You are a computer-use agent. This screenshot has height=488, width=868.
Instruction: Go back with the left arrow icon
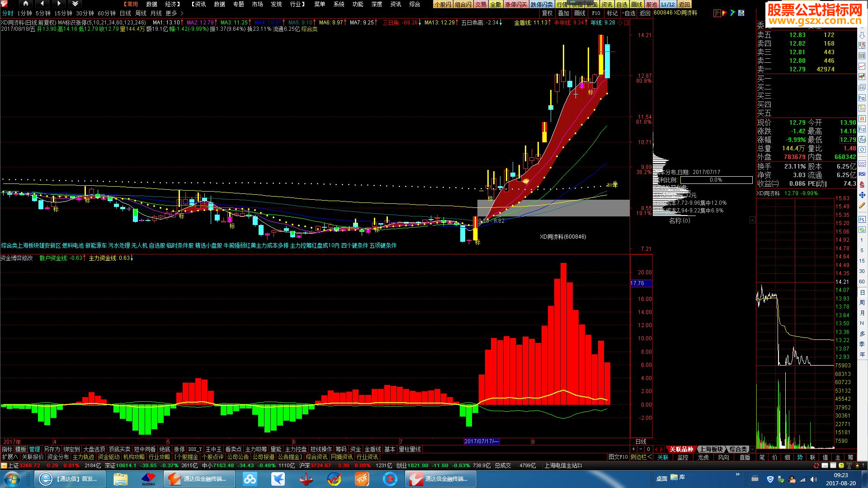tap(42, 4)
